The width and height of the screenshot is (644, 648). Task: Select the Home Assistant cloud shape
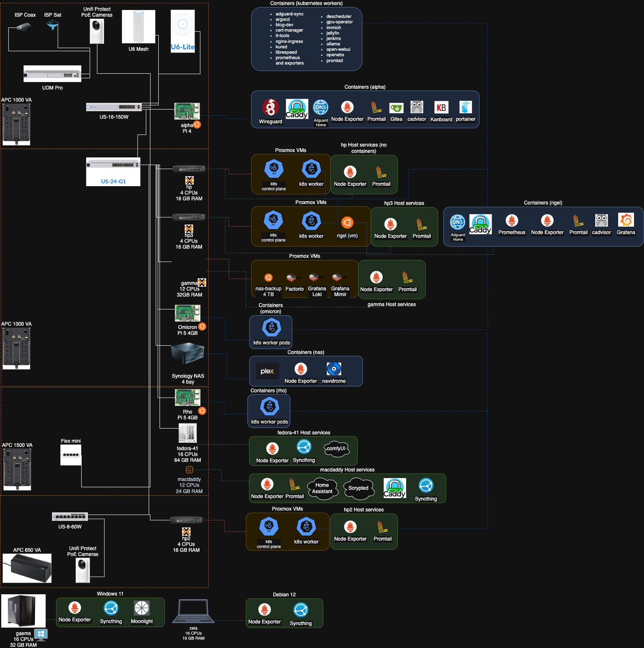322,488
